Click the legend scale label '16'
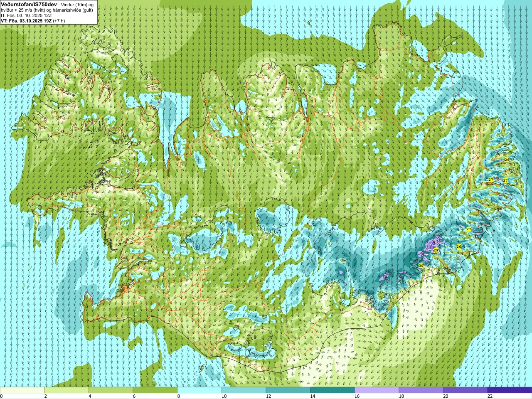 (x=357, y=396)
